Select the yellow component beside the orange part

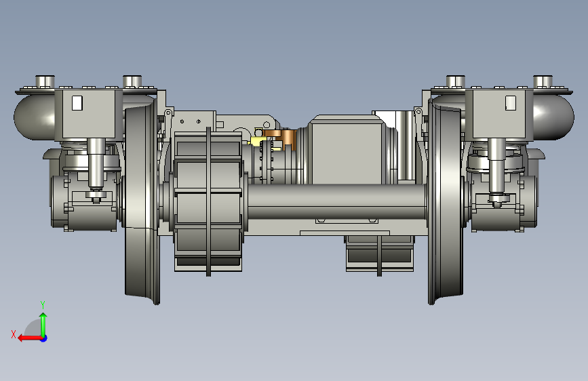[x=259, y=142]
